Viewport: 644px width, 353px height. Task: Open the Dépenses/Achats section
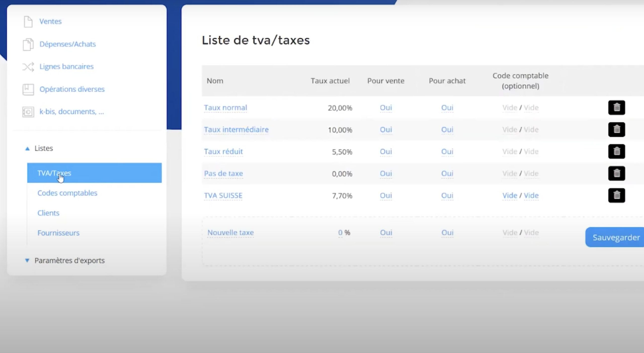tap(67, 44)
